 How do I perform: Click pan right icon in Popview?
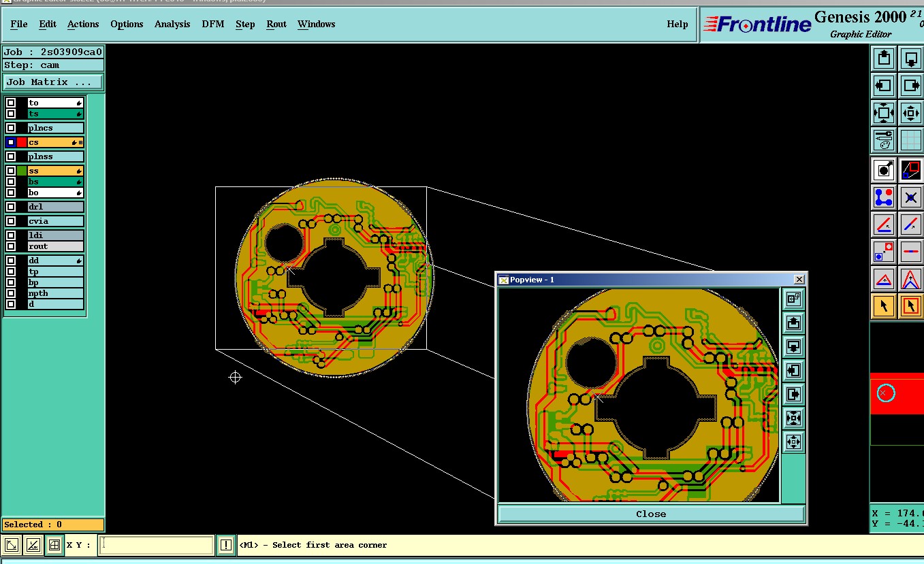tap(793, 394)
